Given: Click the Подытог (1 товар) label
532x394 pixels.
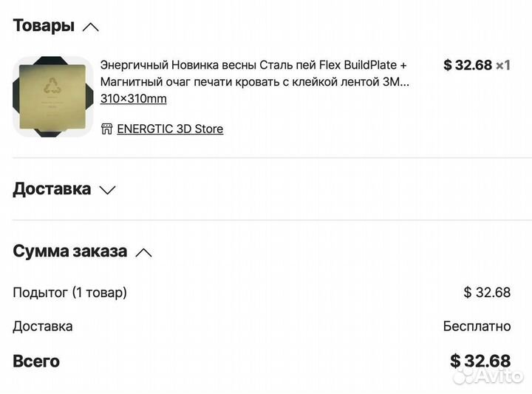Looking at the screenshot, I should click(x=70, y=293).
